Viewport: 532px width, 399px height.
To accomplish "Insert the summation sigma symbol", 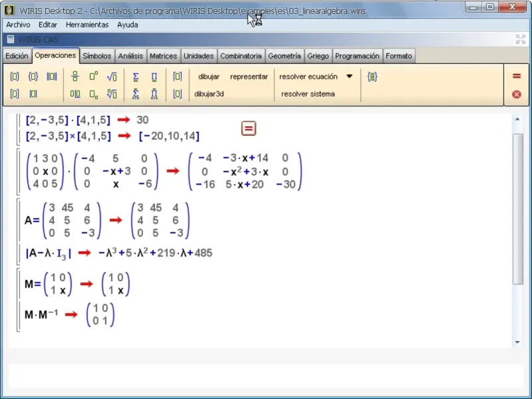I will [x=136, y=77].
